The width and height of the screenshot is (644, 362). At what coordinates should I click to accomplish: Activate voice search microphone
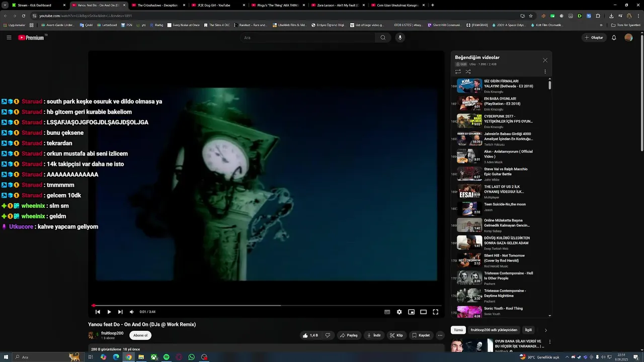coord(400,38)
